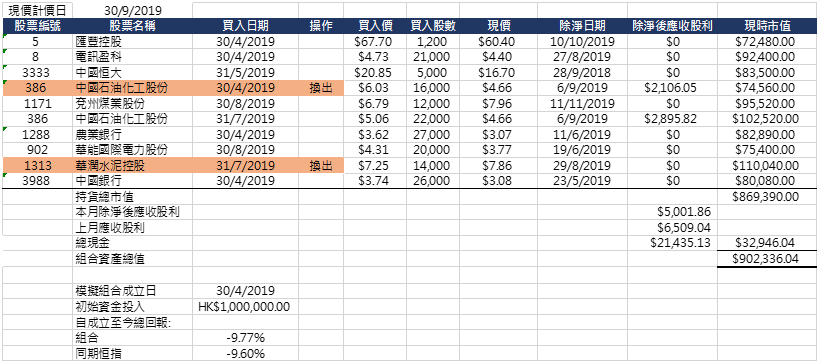Viewport: 818px width, 362px height.
Task: Select the 華能國際電力股份 name cell
Action: pyautogui.click(x=133, y=150)
